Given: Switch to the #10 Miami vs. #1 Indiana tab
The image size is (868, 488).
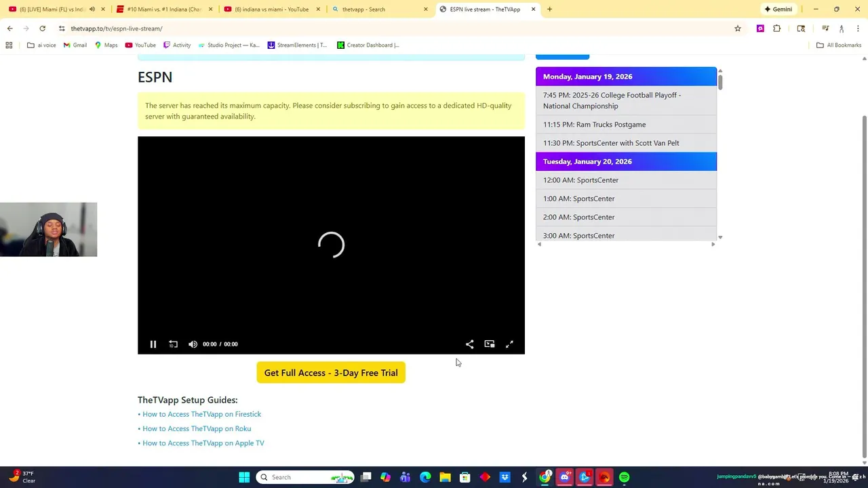Looking at the screenshot, I should coord(164,9).
